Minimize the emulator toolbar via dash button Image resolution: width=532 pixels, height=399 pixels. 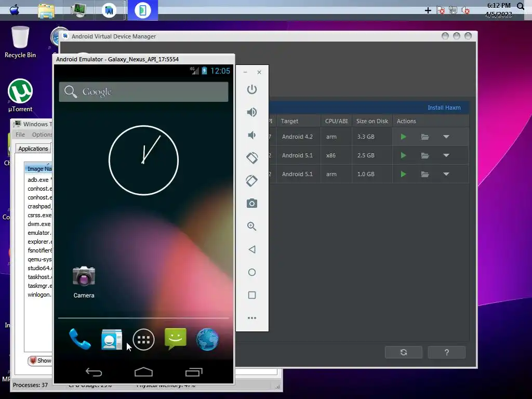coord(245,72)
